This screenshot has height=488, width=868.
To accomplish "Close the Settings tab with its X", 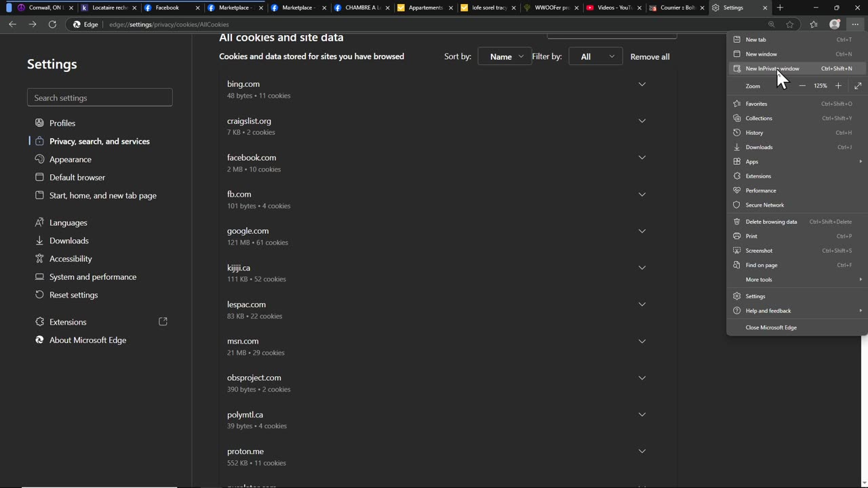I will (765, 8).
